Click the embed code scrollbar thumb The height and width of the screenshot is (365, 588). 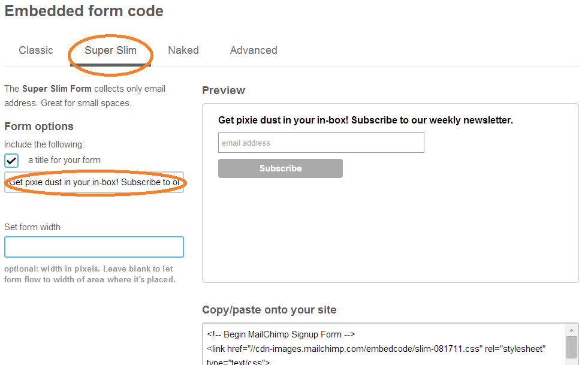[571, 348]
